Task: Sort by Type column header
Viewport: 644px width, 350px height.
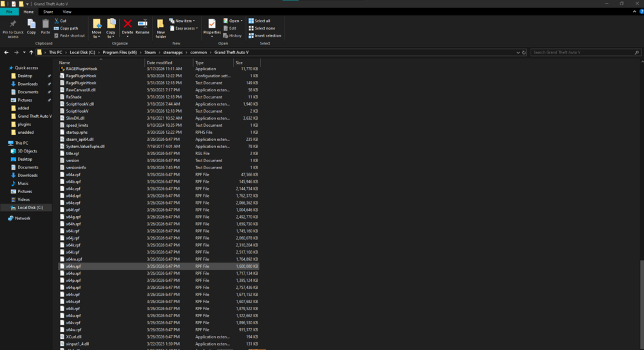Action: (213, 63)
